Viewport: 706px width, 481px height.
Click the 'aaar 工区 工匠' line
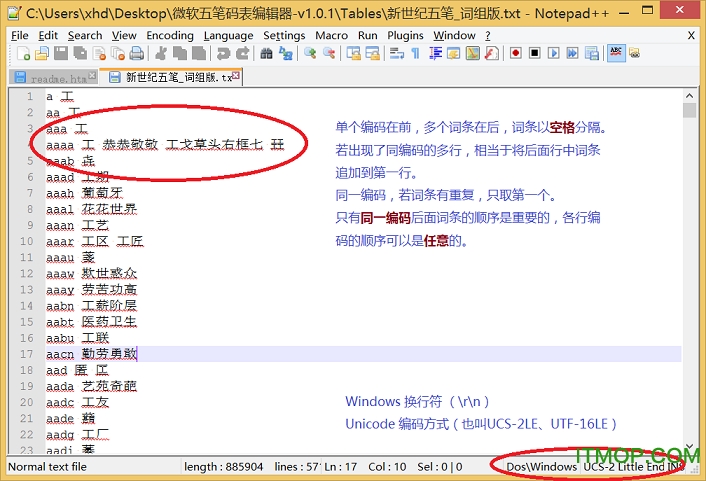(x=95, y=241)
